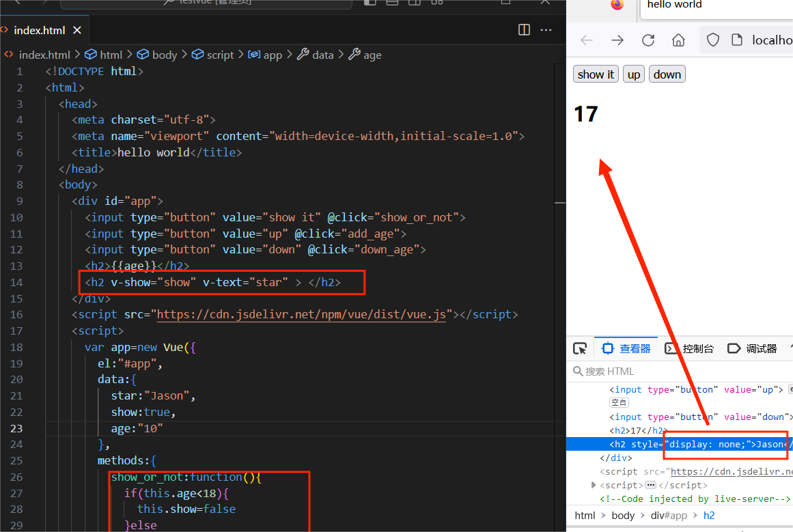The height and width of the screenshot is (532, 793).
Task: Open the tracking protection shield
Action: pyautogui.click(x=713, y=40)
